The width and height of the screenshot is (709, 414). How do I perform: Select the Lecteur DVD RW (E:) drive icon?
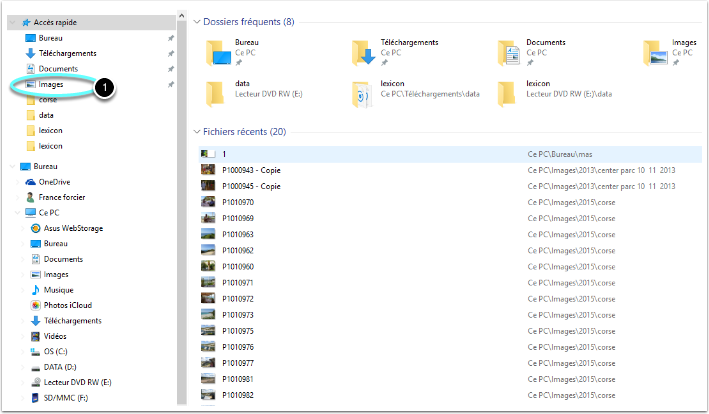(36, 382)
